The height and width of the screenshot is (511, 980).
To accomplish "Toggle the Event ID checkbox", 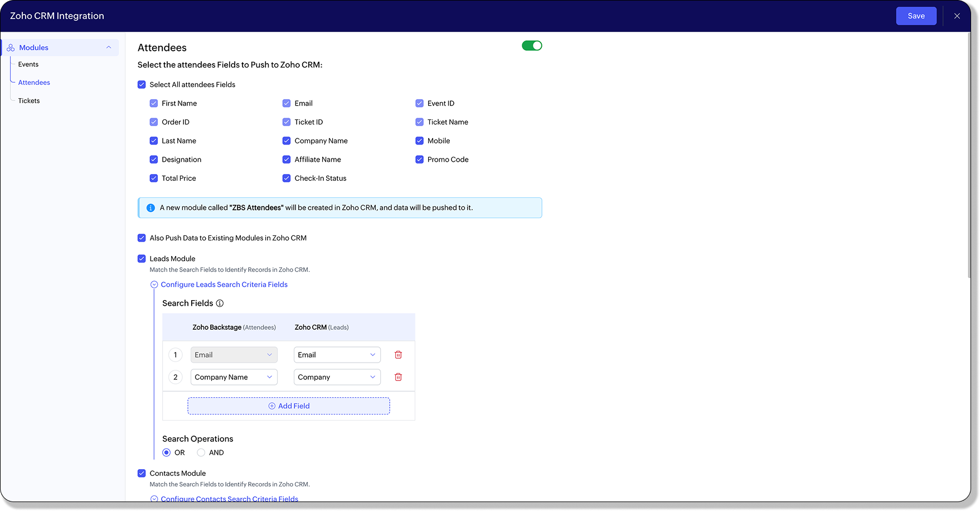I will coord(420,103).
